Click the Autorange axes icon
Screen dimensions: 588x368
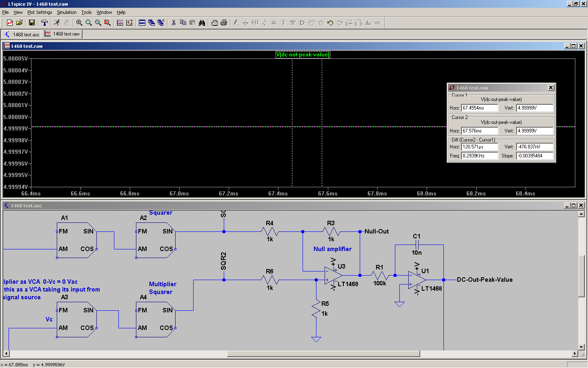(129, 23)
